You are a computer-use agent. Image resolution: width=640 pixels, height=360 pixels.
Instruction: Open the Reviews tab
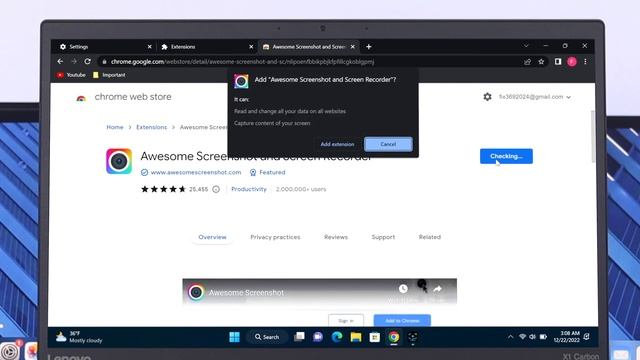(336, 237)
